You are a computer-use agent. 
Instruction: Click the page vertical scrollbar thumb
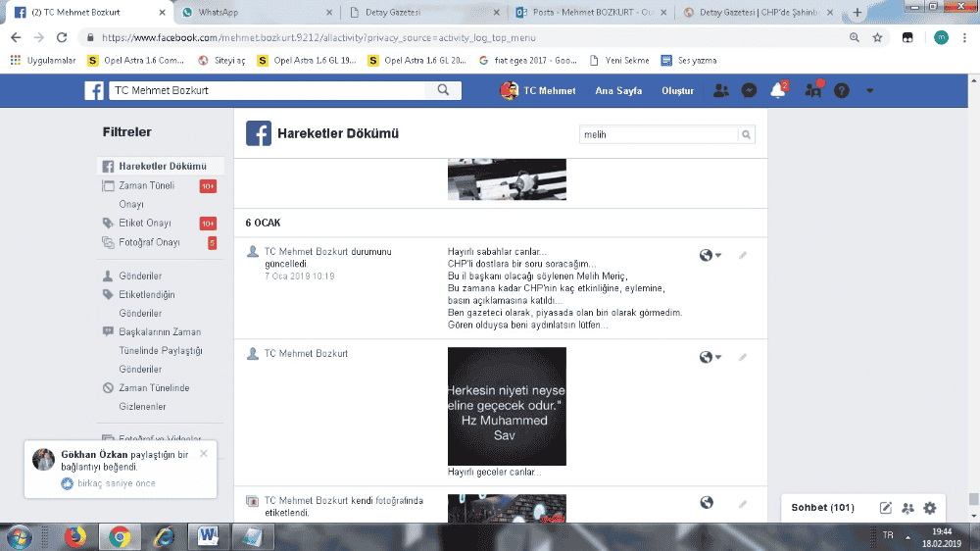click(973, 498)
